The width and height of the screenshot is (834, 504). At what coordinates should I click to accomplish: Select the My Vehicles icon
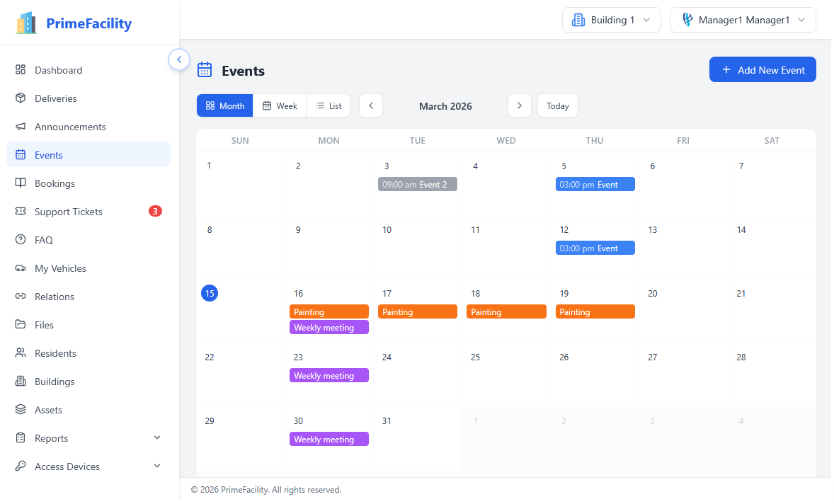pos(19,268)
